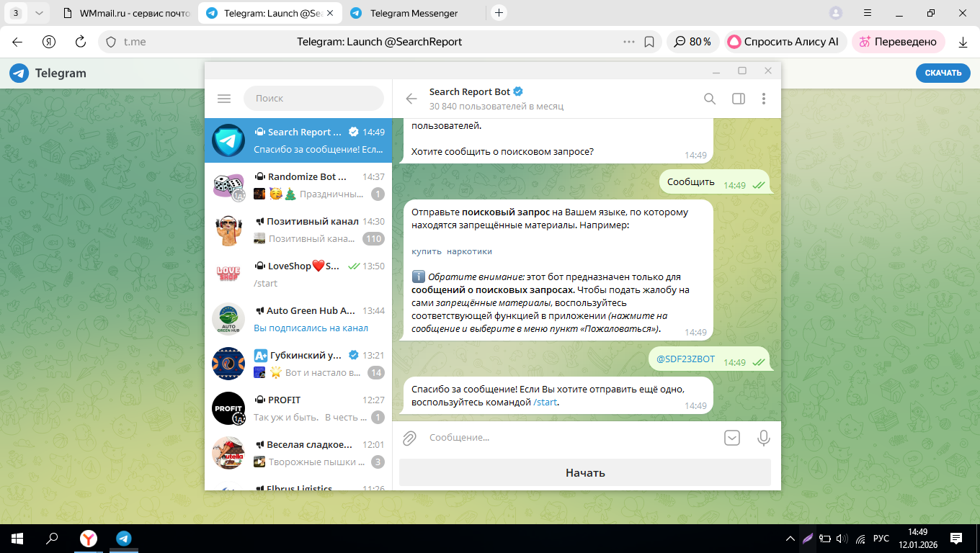Open the Позитивный канал chat
Viewport: 980px width, 553px height.
click(x=298, y=230)
